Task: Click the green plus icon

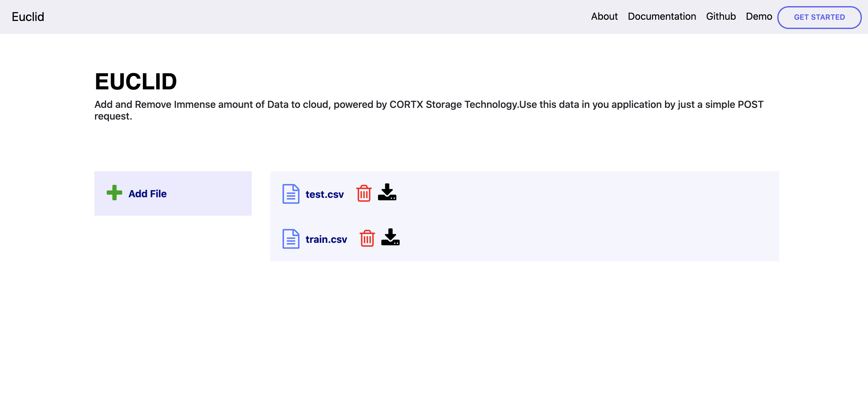Action: pyautogui.click(x=114, y=193)
